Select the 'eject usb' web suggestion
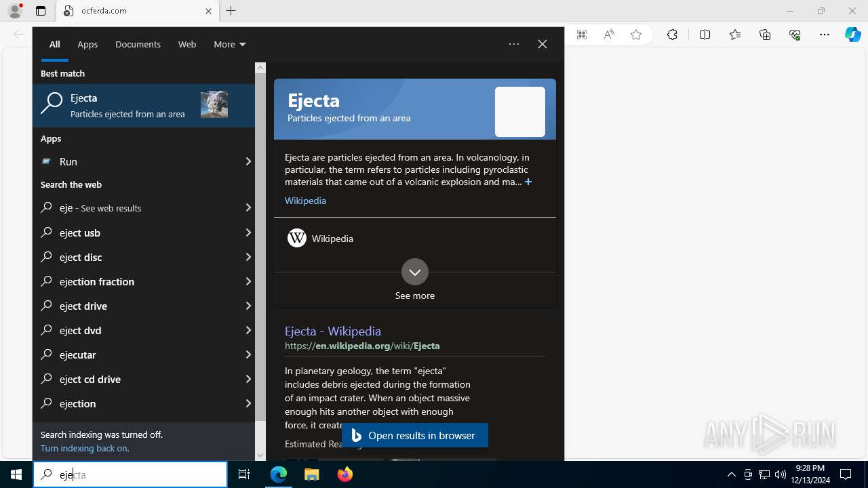868x488 pixels. coord(136,232)
